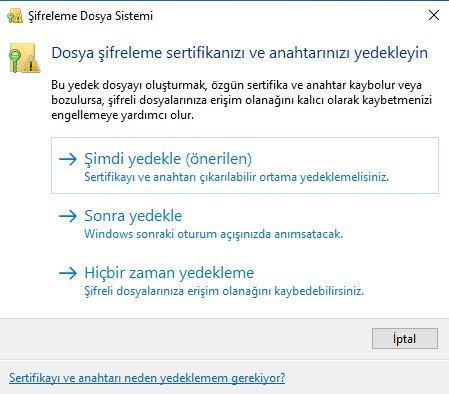The height and width of the screenshot is (394, 449).
Task: Click the Dosya şifreleme sertifikanızı heading
Action: tap(239, 53)
